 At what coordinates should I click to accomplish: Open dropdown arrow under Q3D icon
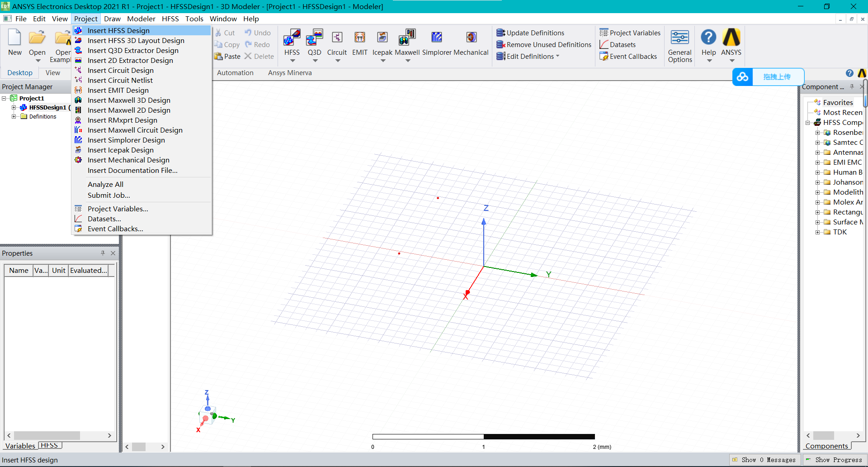click(315, 61)
